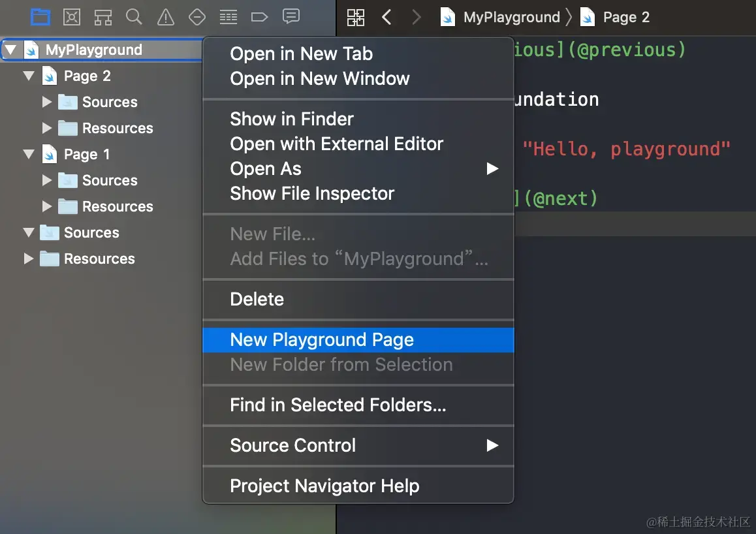Select the top-level Resources label

pos(99,259)
